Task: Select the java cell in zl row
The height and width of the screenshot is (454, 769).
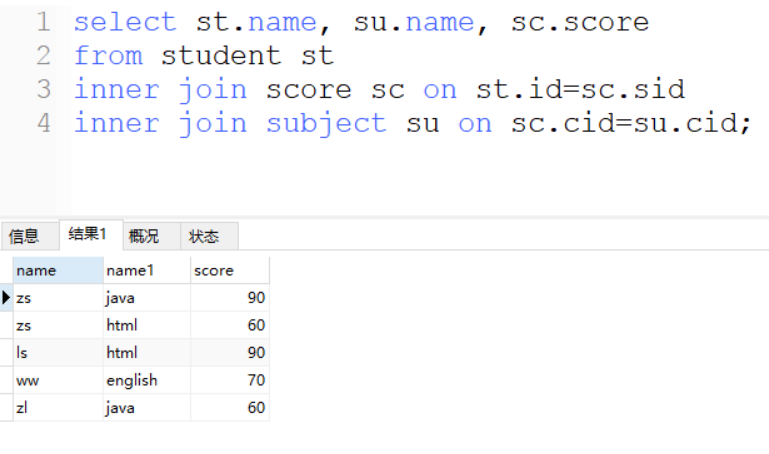Action: [147, 407]
